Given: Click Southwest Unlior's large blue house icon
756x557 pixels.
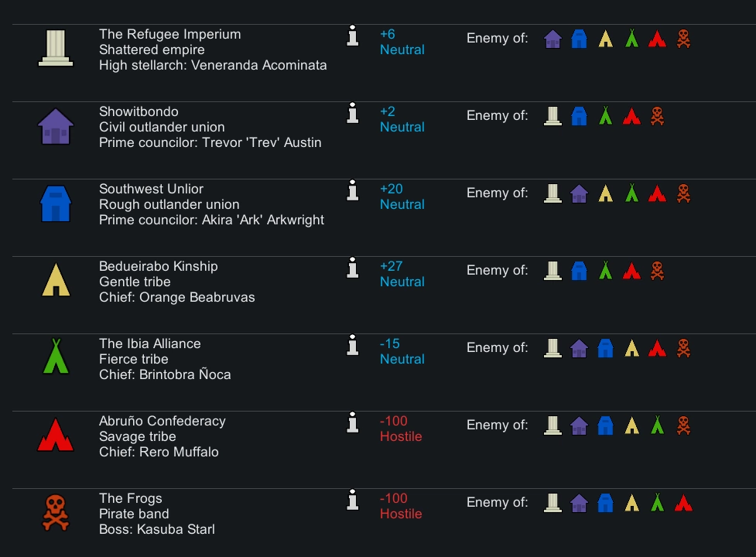Looking at the screenshot, I should (56, 203).
